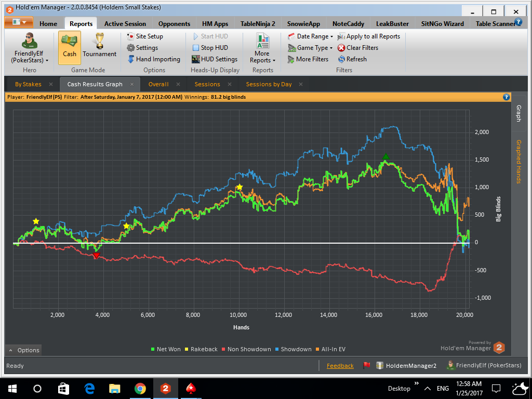Open HUD Settings
The width and height of the screenshot is (532, 399).
pos(215,59)
